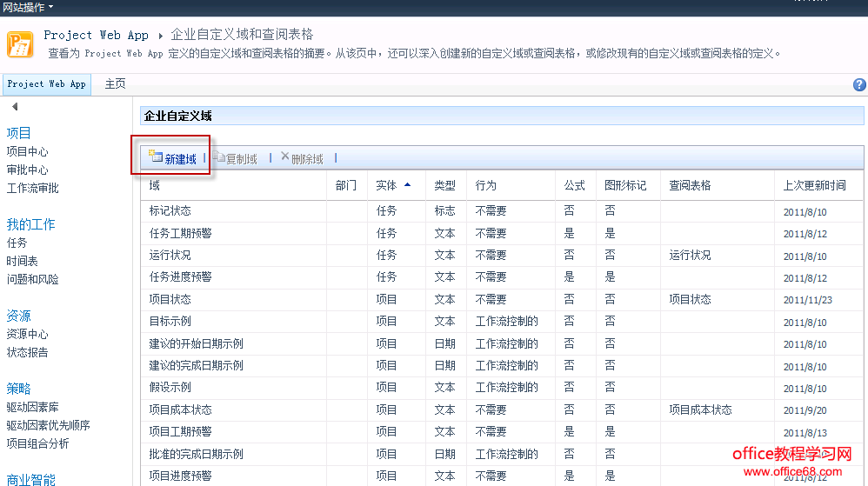This screenshot has width=868, height=486.
Task: Sort by the 实体 column header arrow
Action: (x=408, y=185)
